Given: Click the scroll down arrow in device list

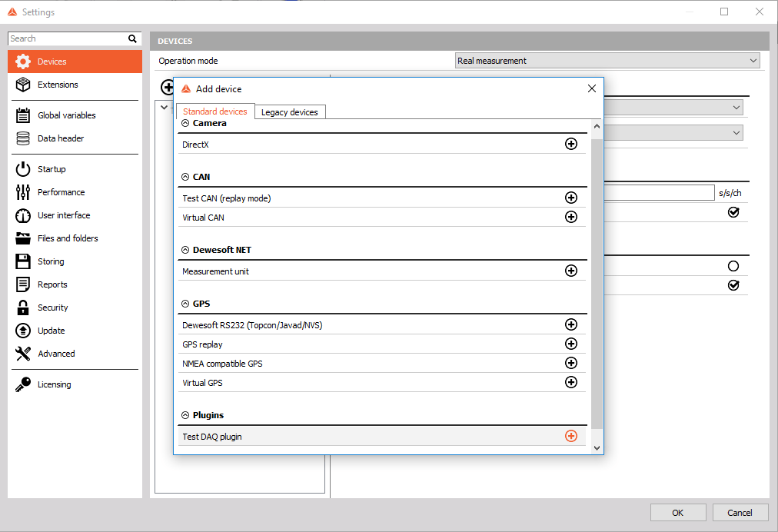Looking at the screenshot, I should [597, 447].
